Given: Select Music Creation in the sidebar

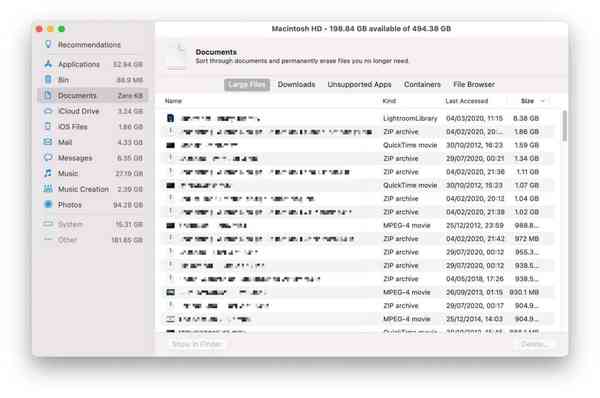Looking at the screenshot, I should [x=93, y=189].
